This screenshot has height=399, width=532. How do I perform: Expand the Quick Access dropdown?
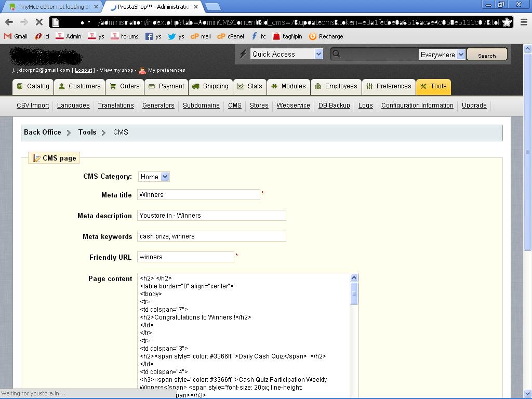point(318,54)
